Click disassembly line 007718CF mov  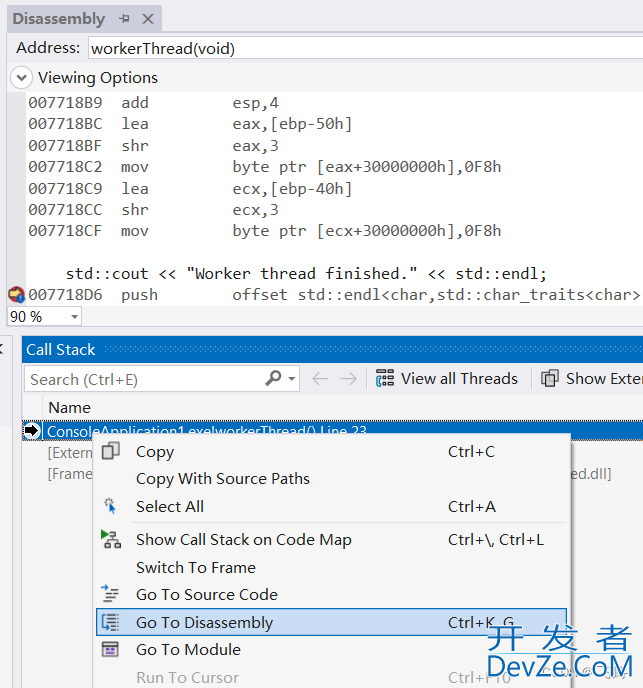coord(265,231)
